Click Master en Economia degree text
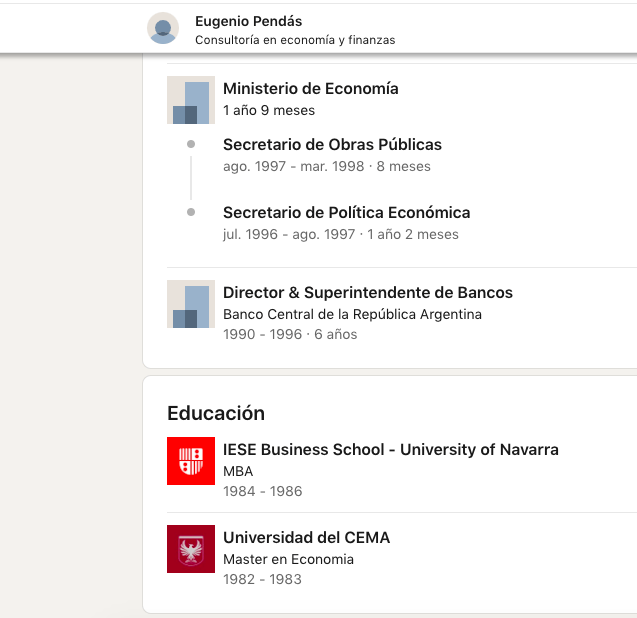This screenshot has width=637, height=618. 288,559
